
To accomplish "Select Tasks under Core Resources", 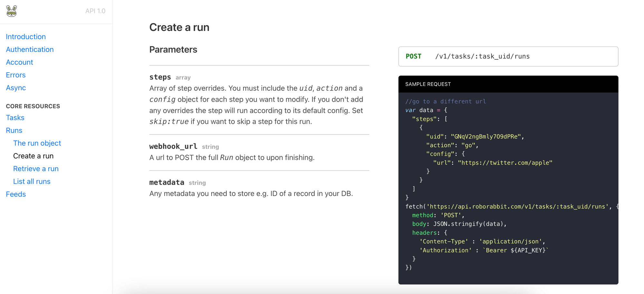I will tap(15, 118).
